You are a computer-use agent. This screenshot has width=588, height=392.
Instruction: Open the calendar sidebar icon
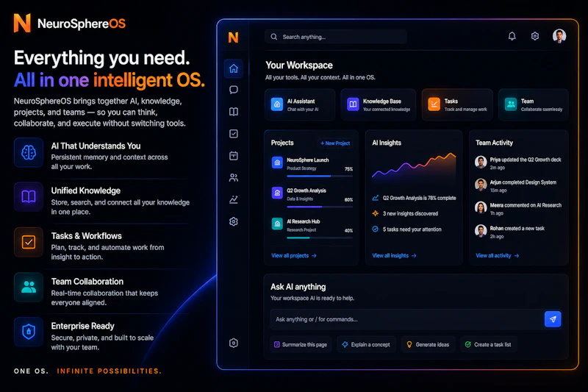(234, 156)
